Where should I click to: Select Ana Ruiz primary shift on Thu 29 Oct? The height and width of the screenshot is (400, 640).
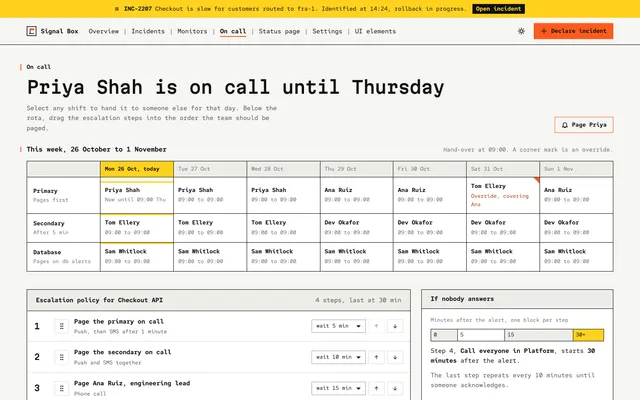[357, 195]
